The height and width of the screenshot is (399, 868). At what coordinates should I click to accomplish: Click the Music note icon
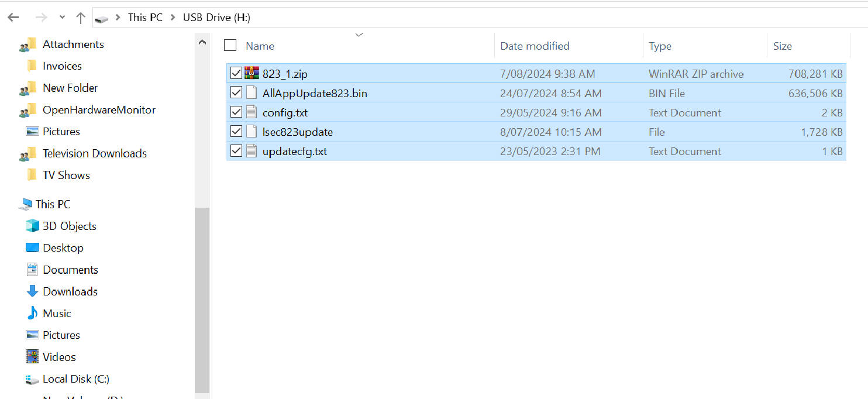[32, 313]
